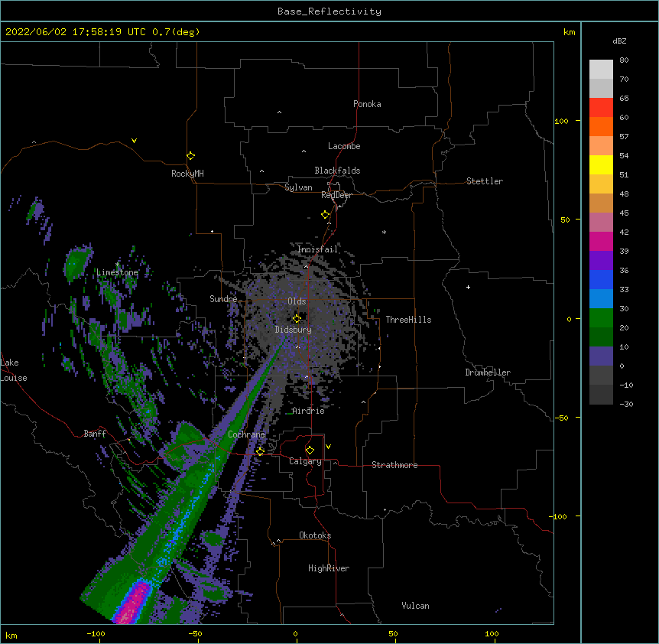Select the red 60-65 dBZ legend swatch
This screenshot has width=659, height=644.
click(x=601, y=107)
